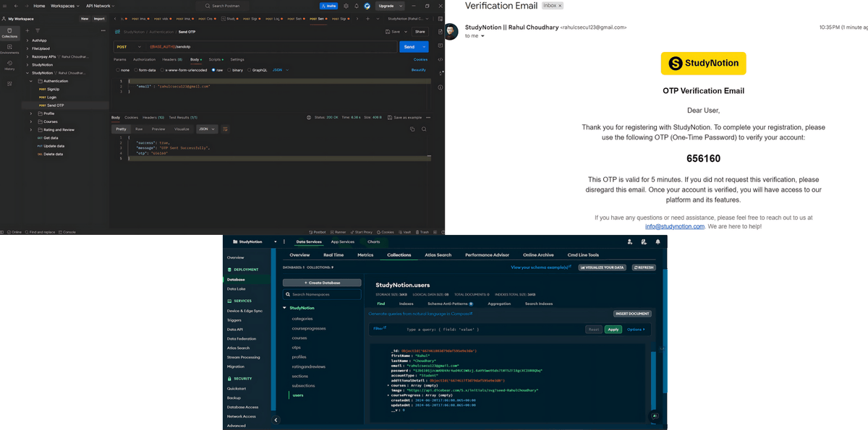Select the x-www-form-urlencoded radio
The image size is (868, 430).
(162, 70)
